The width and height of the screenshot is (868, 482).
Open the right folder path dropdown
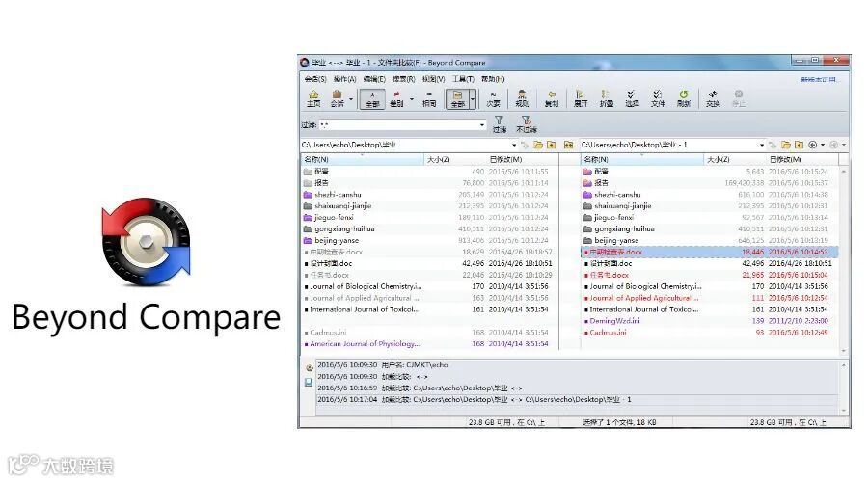click(762, 145)
